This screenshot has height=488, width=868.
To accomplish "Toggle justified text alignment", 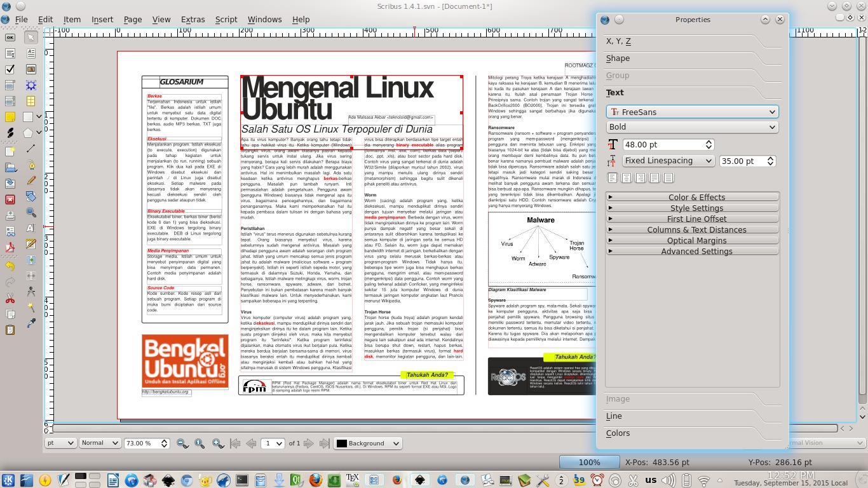I will click(x=654, y=178).
